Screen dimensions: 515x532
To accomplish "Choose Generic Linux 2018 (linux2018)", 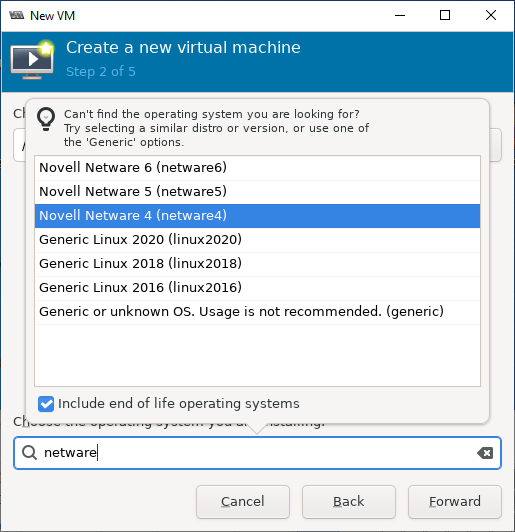I will (x=258, y=264).
